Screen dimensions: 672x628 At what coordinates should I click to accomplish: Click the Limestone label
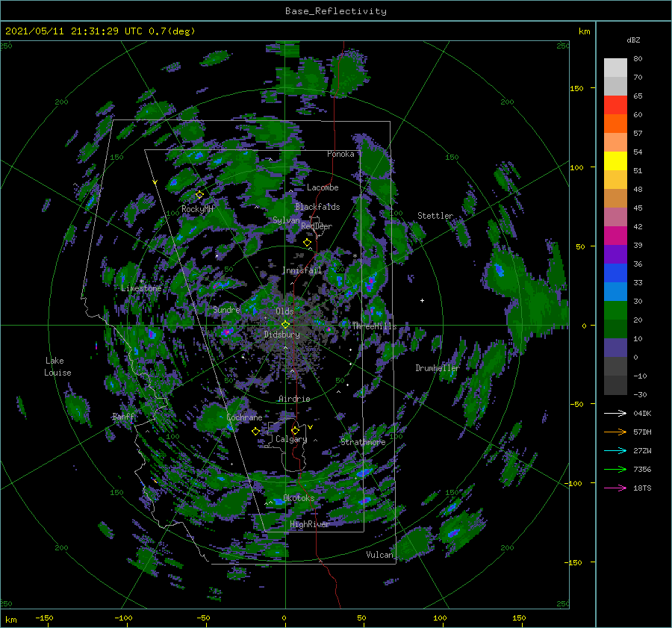(141, 288)
